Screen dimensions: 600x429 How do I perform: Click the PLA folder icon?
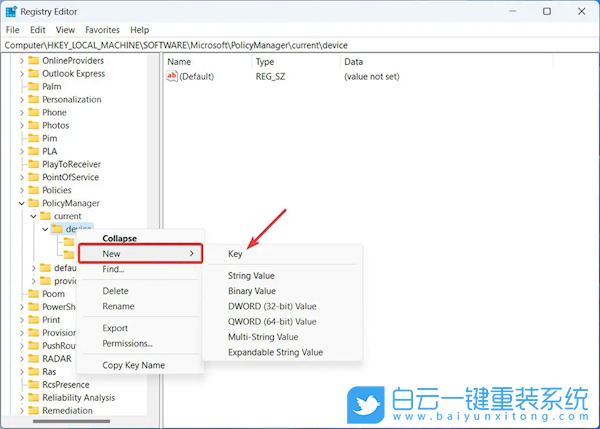[34, 151]
